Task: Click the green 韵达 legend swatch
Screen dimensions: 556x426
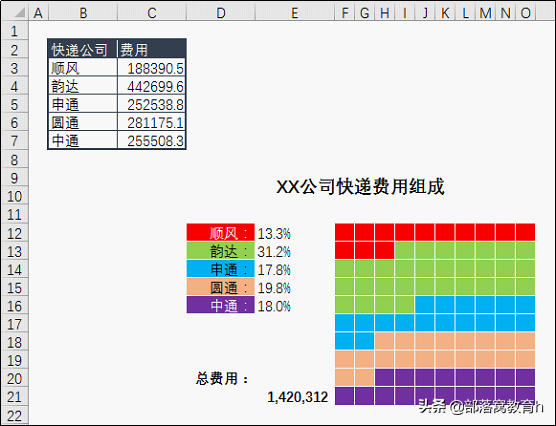Action: coord(221,251)
